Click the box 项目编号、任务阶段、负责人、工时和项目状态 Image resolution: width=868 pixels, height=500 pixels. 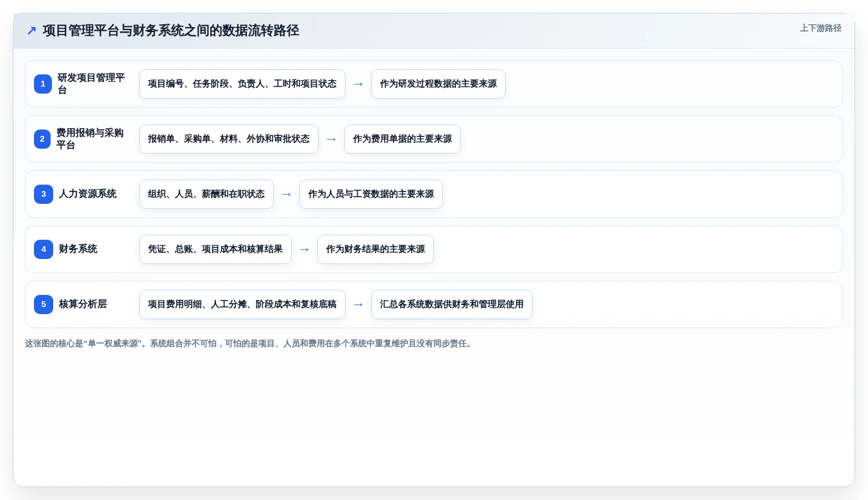tap(242, 84)
